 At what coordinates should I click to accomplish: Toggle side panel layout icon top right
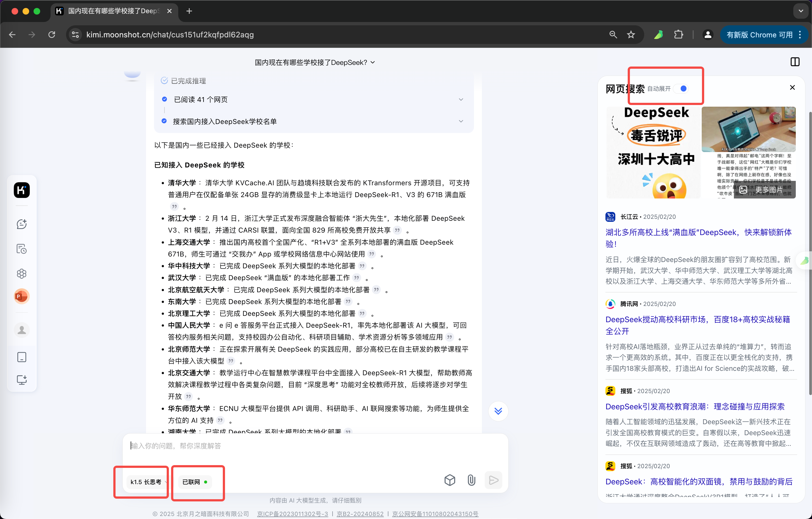[794, 62]
